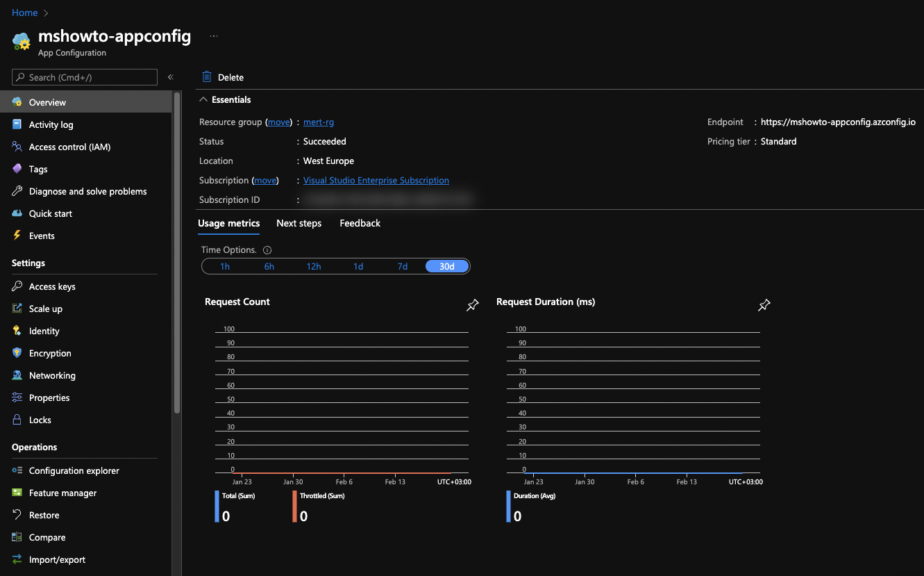924x576 pixels.
Task: Click the endpoint URL value
Action: (x=838, y=122)
